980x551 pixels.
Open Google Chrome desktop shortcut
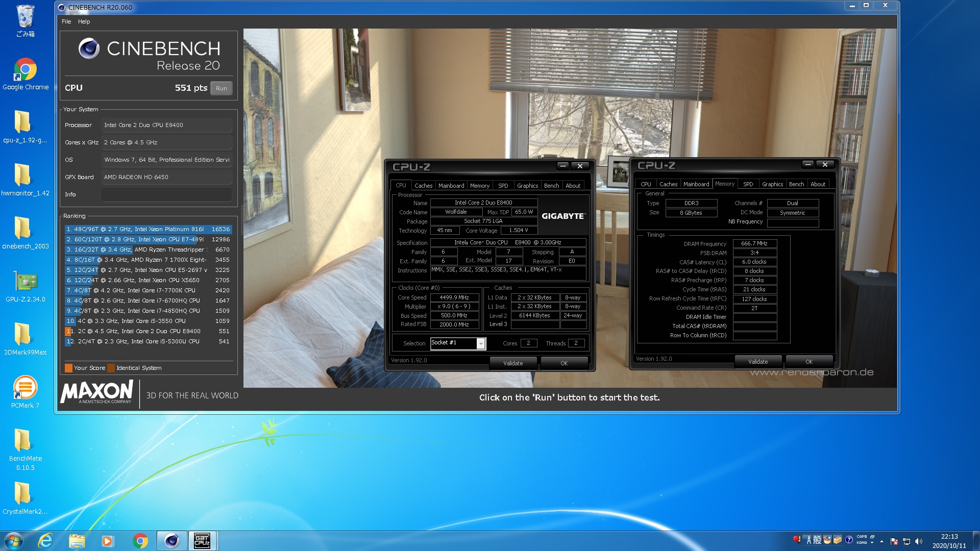(x=25, y=74)
